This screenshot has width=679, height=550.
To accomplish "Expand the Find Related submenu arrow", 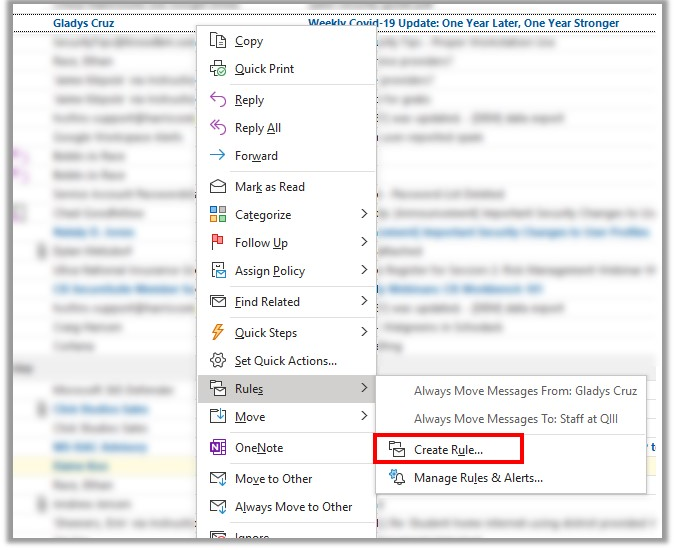I will [364, 301].
